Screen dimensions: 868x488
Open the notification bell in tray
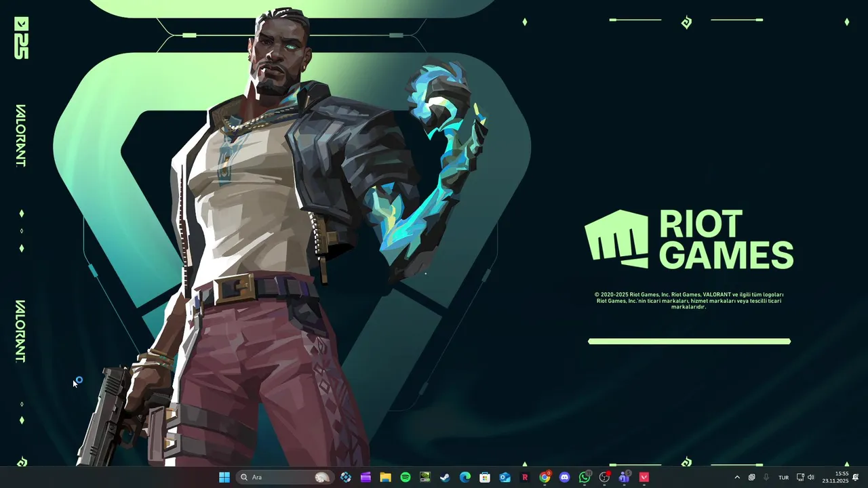(856, 477)
